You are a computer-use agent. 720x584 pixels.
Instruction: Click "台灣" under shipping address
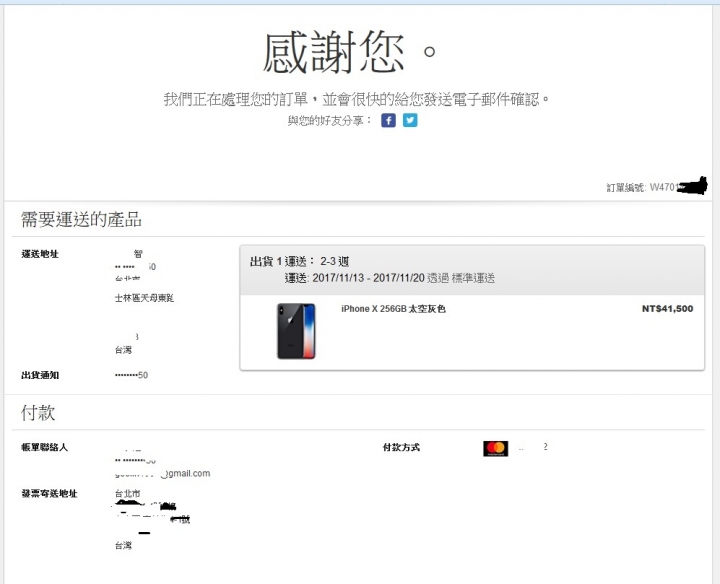pos(123,350)
